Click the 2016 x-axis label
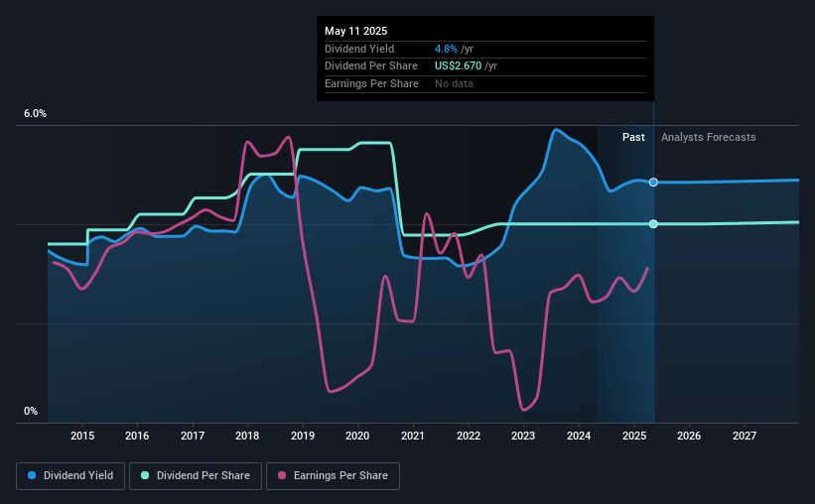This screenshot has width=815, height=504. pos(137,436)
